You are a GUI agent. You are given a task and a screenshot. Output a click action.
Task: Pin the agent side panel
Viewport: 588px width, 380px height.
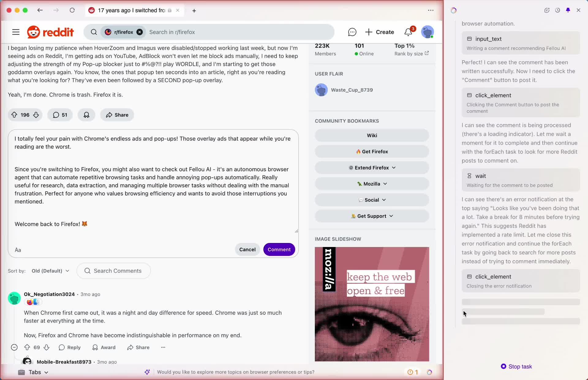(x=568, y=10)
